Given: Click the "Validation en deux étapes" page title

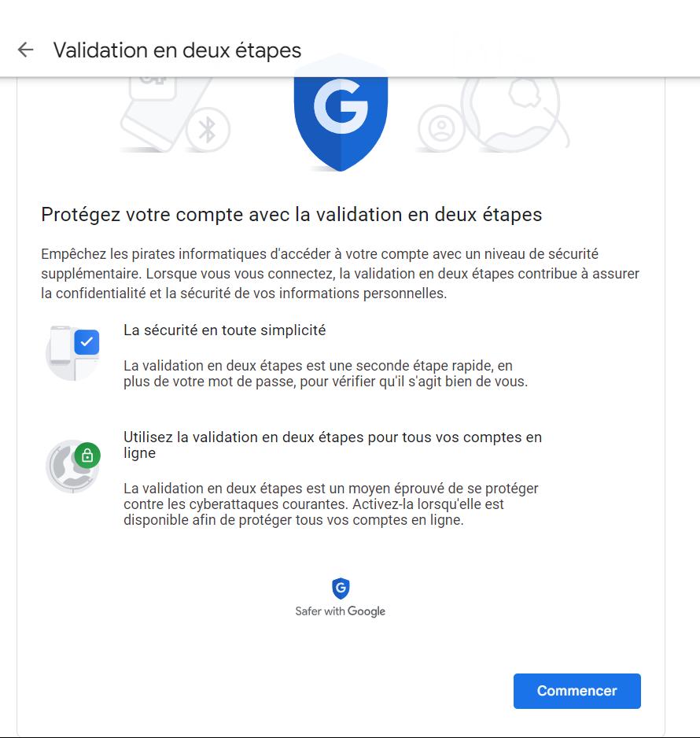Looking at the screenshot, I should click(x=177, y=50).
